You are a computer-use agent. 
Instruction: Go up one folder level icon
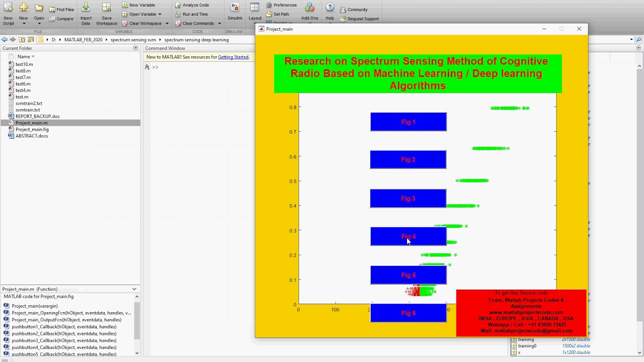coord(22,40)
